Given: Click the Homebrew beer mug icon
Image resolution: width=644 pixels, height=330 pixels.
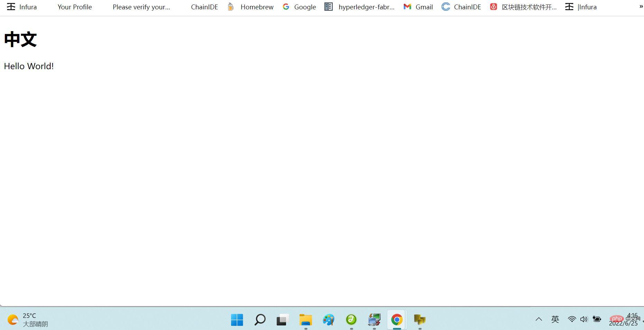Looking at the screenshot, I should 231,7.
